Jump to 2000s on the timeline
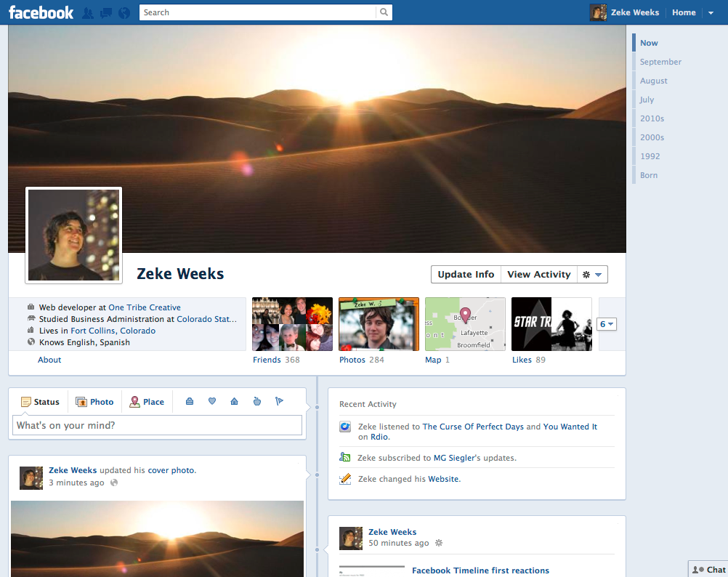The height and width of the screenshot is (577, 728). click(652, 137)
